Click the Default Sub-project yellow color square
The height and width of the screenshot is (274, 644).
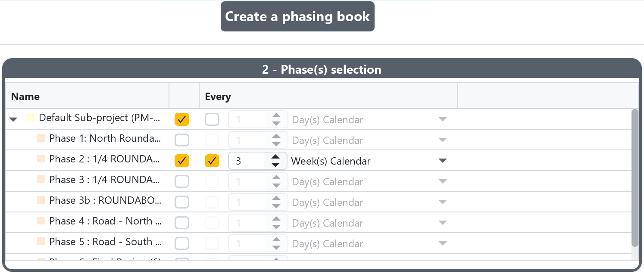click(x=31, y=117)
